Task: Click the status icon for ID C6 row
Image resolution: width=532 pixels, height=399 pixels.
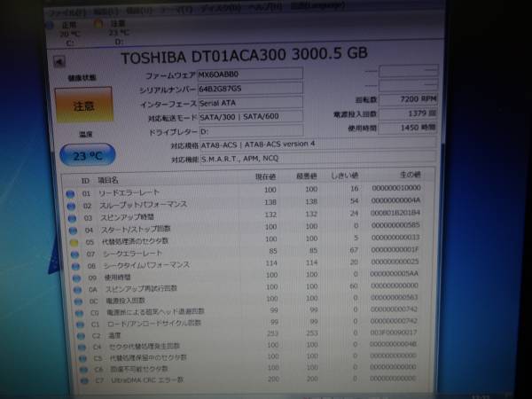Action: click(x=83, y=370)
